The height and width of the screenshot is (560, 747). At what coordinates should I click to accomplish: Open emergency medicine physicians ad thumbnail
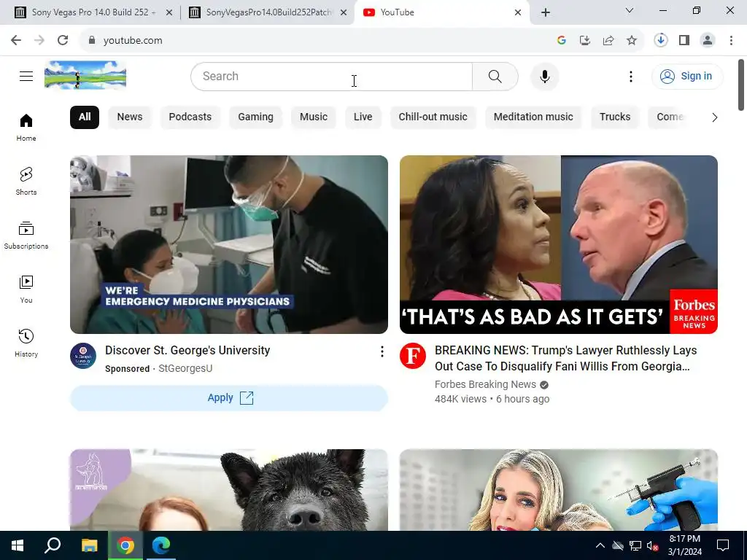pos(229,244)
